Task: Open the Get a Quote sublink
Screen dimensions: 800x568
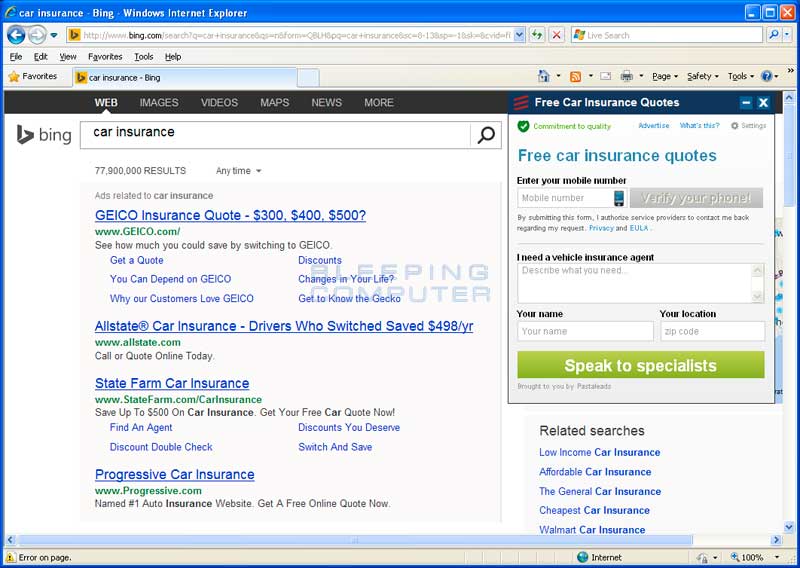Action: tap(137, 260)
